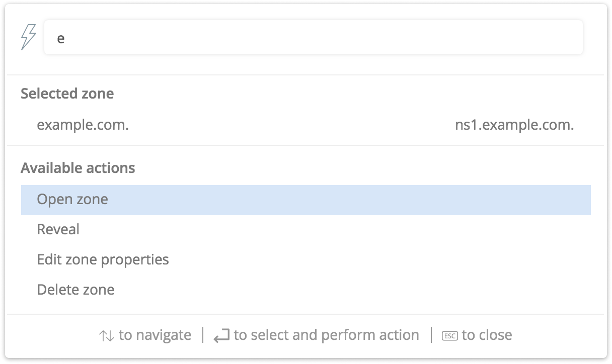The width and height of the screenshot is (612, 364).
Task: Click the "to navigate" hint text
Action: [x=155, y=335]
